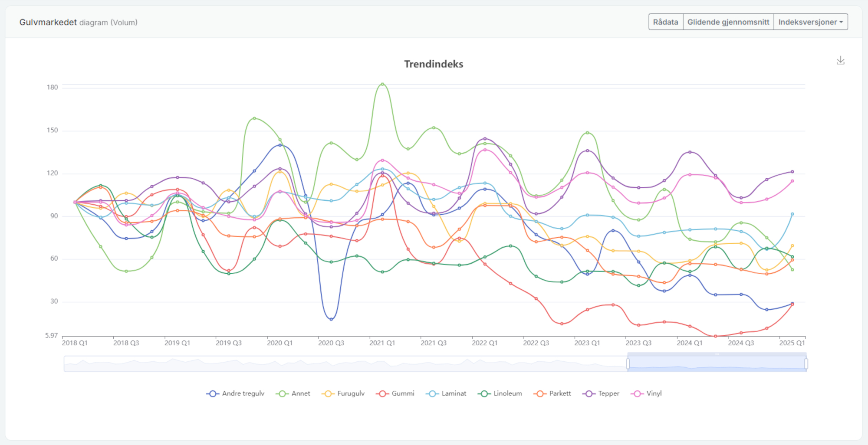Click the Tepper legend marker icon
868x445 pixels.
click(589, 394)
